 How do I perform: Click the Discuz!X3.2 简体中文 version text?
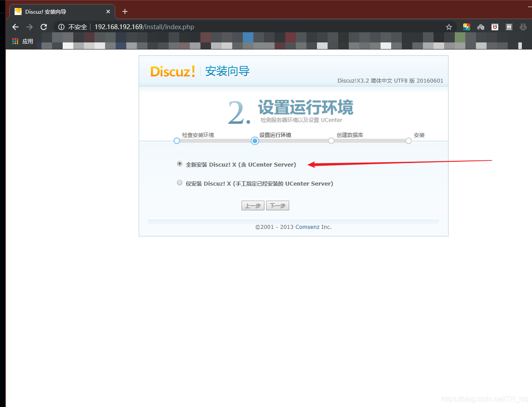click(390, 81)
